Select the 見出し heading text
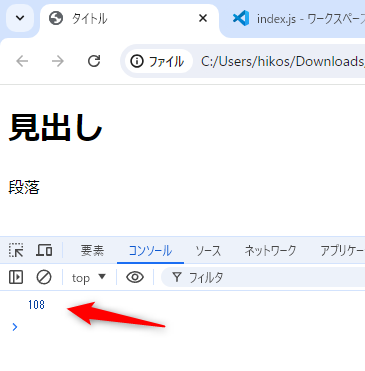This screenshot has height=371, width=365. [55, 128]
